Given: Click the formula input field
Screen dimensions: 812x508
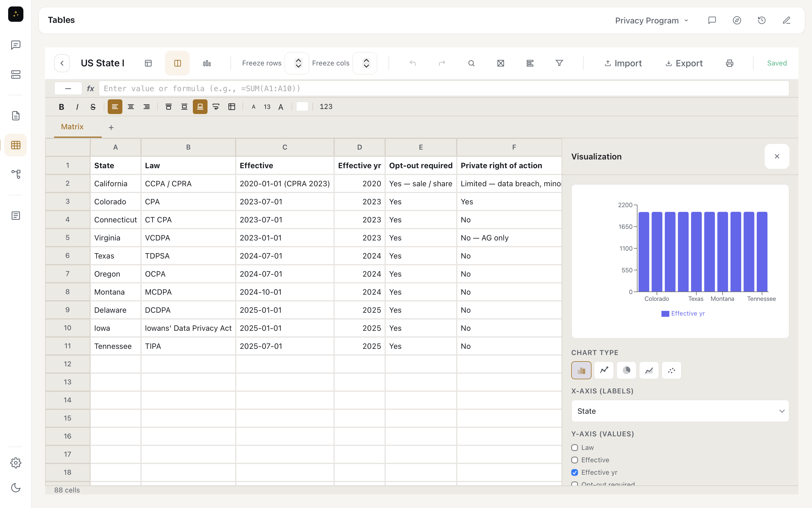Looking at the screenshot, I should (443, 88).
